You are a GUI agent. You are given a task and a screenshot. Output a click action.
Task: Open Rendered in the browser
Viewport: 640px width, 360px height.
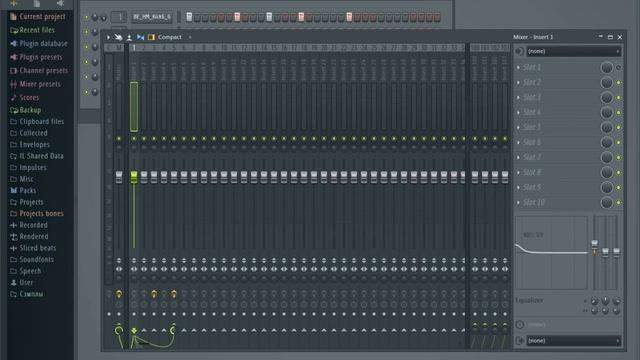pyautogui.click(x=29, y=236)
